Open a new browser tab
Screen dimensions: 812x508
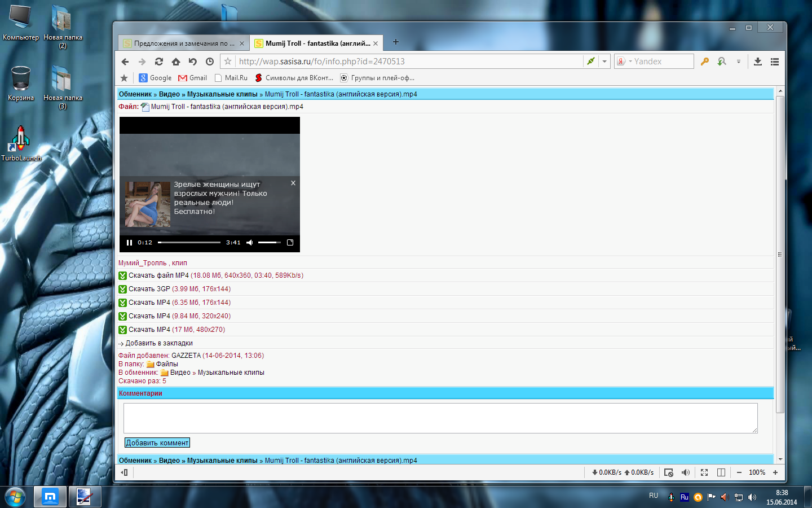(x=396, y=42)
